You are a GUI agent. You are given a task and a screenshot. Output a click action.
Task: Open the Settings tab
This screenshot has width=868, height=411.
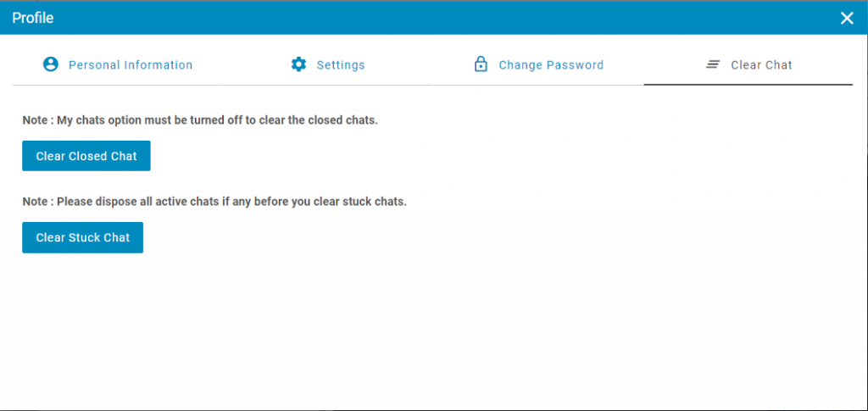pos(340,65)
